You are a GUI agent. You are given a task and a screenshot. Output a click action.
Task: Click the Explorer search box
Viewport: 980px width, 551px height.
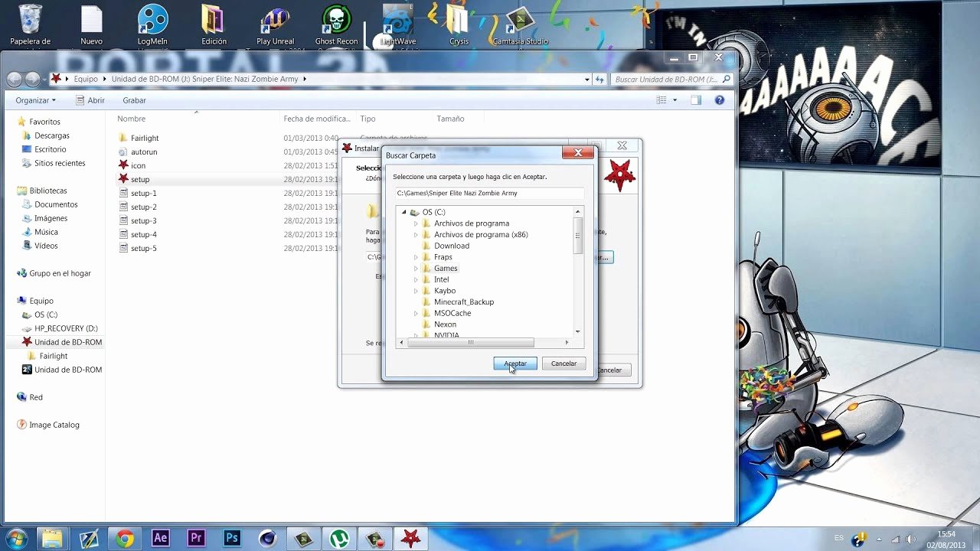point(672,79)
